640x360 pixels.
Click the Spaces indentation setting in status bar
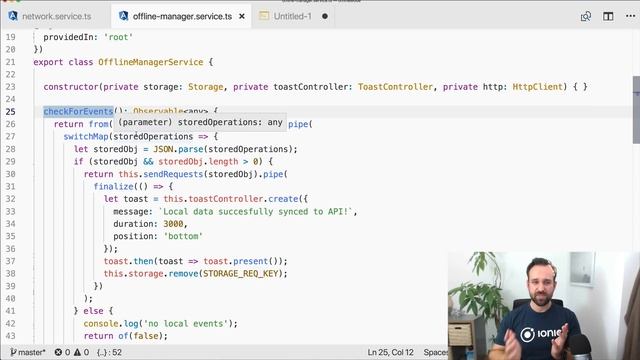click(x=436, y=352)
